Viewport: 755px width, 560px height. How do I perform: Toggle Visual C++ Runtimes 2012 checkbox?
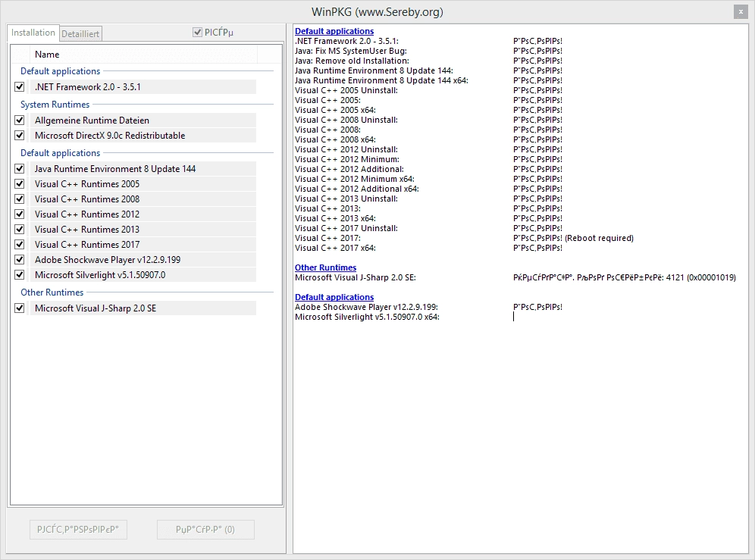[x=19, y=214]
